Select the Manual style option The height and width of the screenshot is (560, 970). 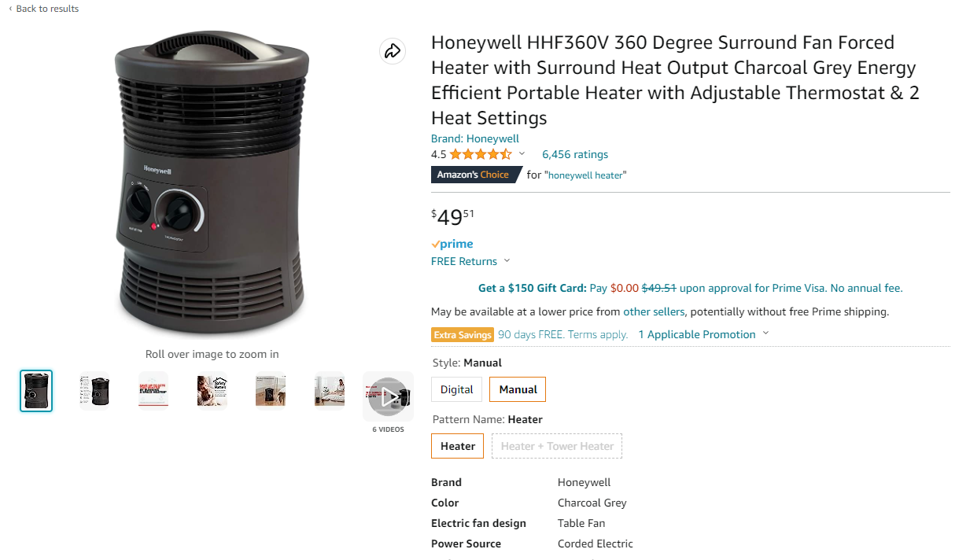pyautogui.click(x=518, y=389)
